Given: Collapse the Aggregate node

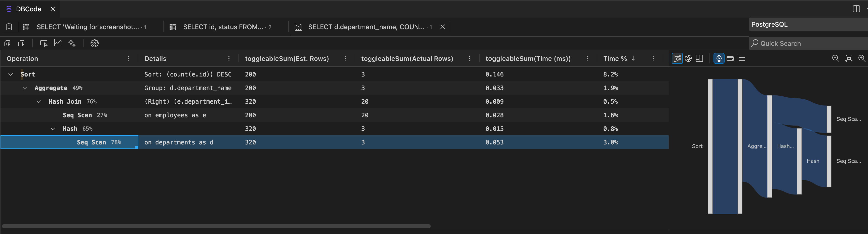Looking at the screenshot, I should pos(25,88).
